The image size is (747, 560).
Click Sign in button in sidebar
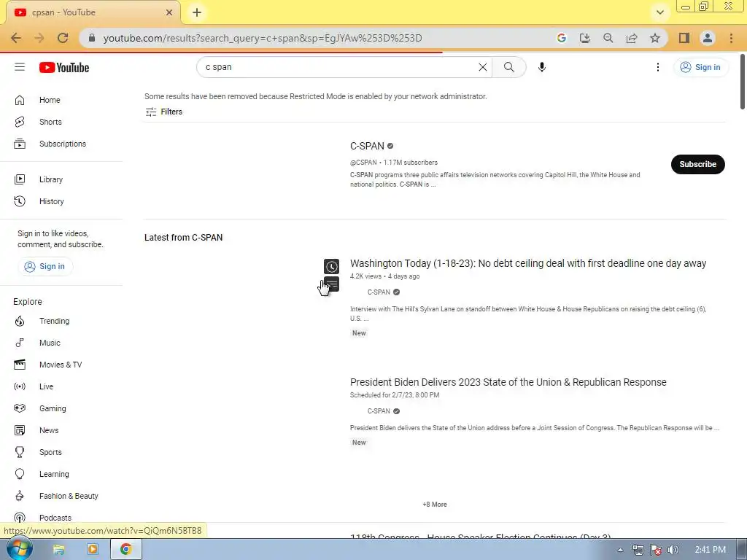(45, 266)
